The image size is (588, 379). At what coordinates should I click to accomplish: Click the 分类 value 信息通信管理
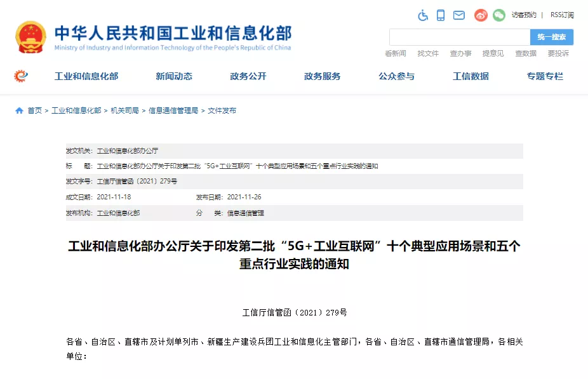point(246,213)
